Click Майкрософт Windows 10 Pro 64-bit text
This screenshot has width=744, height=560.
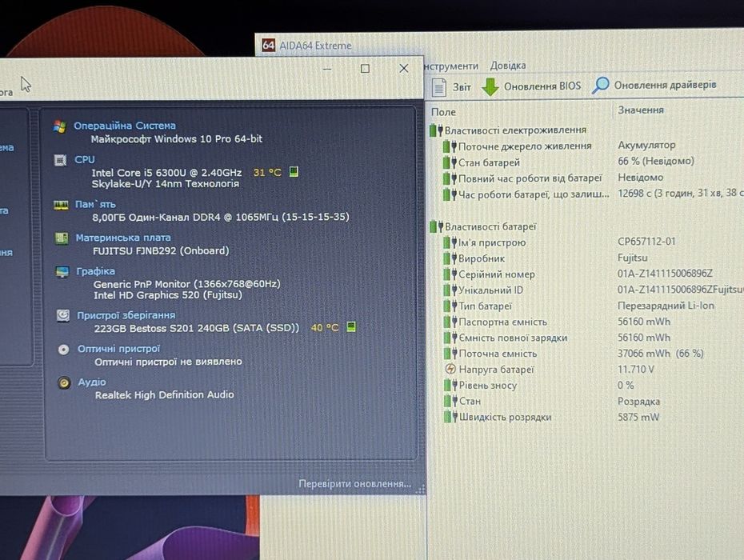pos(177,139)
